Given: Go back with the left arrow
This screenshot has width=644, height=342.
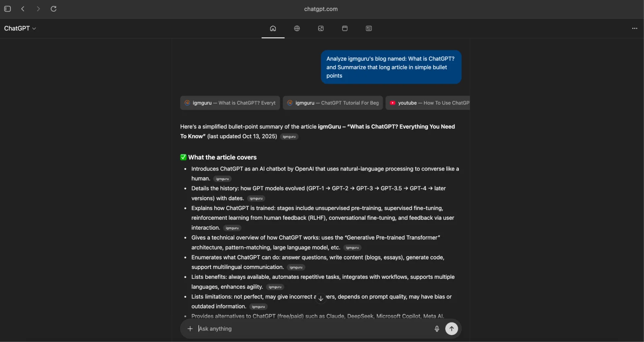Looking at the screenshot, I should [x=23, y=9].
